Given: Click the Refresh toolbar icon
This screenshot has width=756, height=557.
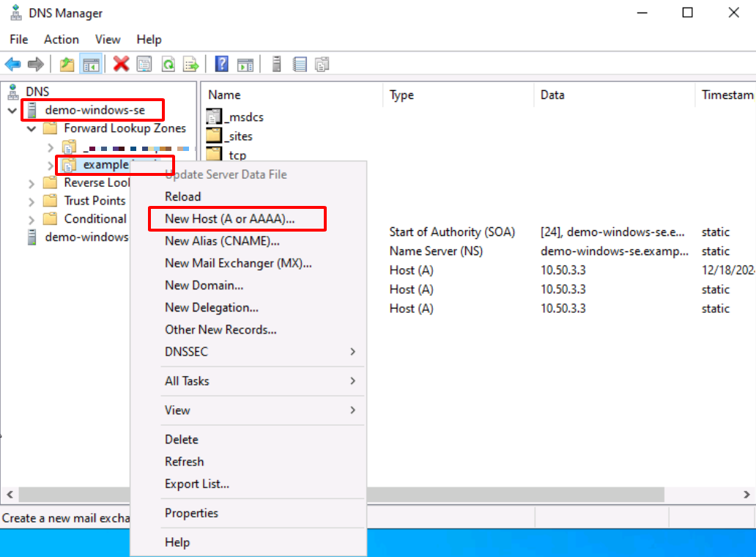Looking at the screenshot, I should (x=168, y=64).
